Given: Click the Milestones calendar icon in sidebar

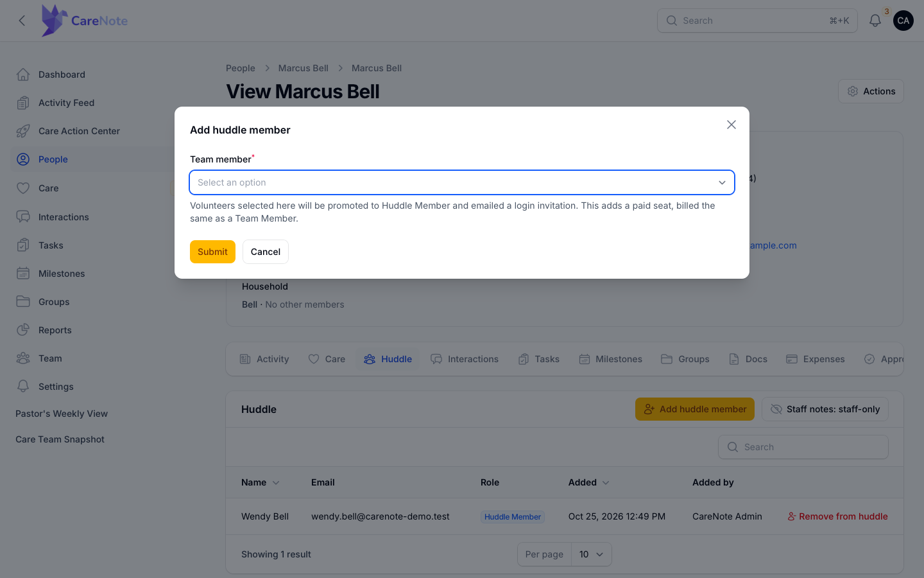Looking at the screenshot, I should pyautogui.click(x=23, y=274).
